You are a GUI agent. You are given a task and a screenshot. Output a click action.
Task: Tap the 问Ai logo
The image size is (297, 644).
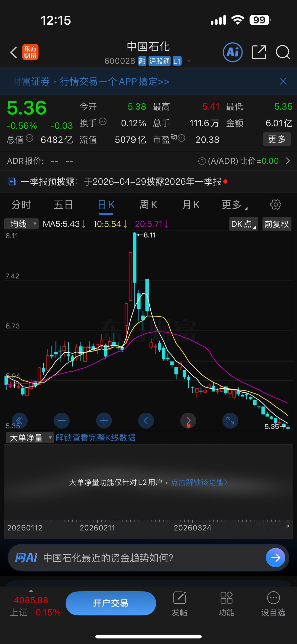click(x=26, y=558)
